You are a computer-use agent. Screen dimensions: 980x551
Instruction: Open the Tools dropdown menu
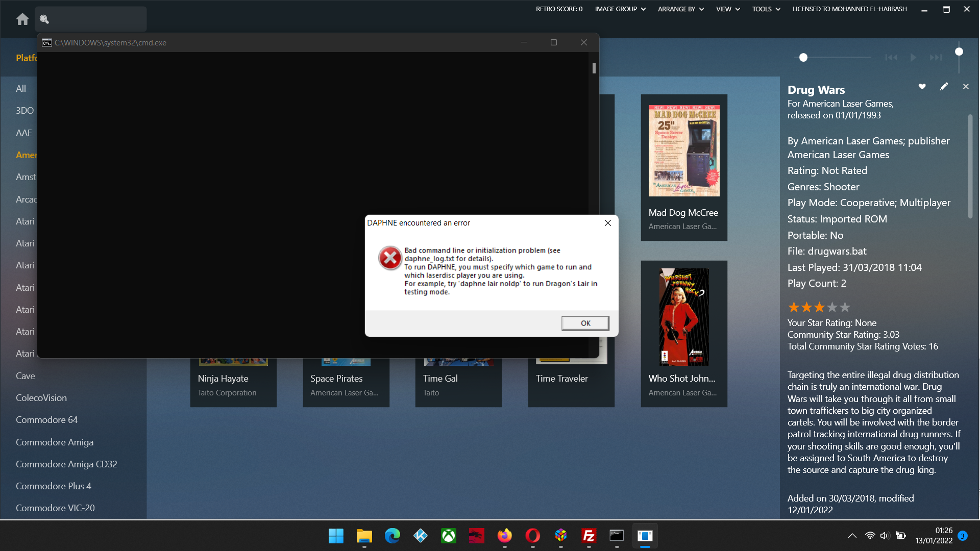(766, 9)
